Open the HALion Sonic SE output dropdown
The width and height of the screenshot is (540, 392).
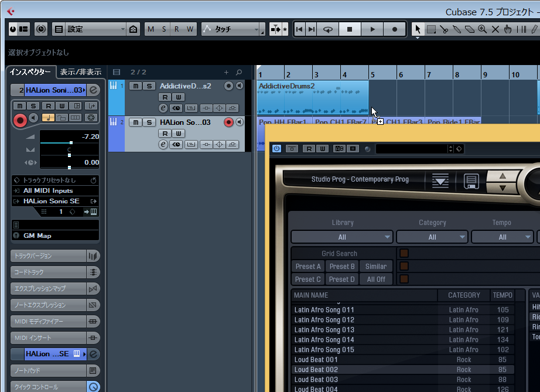coord(55,201)
